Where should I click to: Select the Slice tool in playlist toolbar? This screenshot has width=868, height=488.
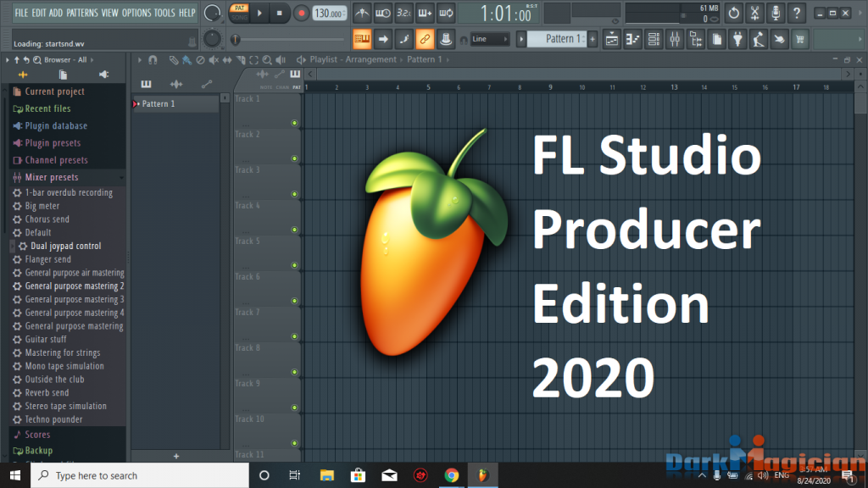tap(241, 60)
